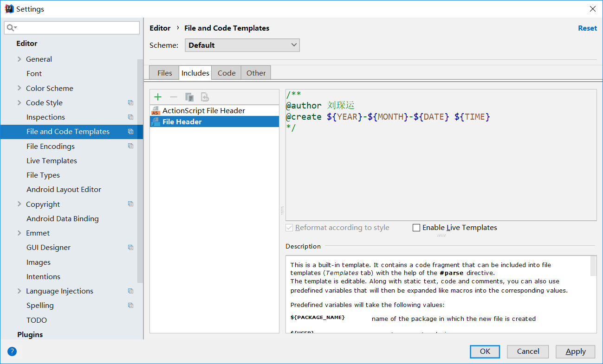Enable the Live Templates checkbox
603x364 pixels.
pos(416,228)
